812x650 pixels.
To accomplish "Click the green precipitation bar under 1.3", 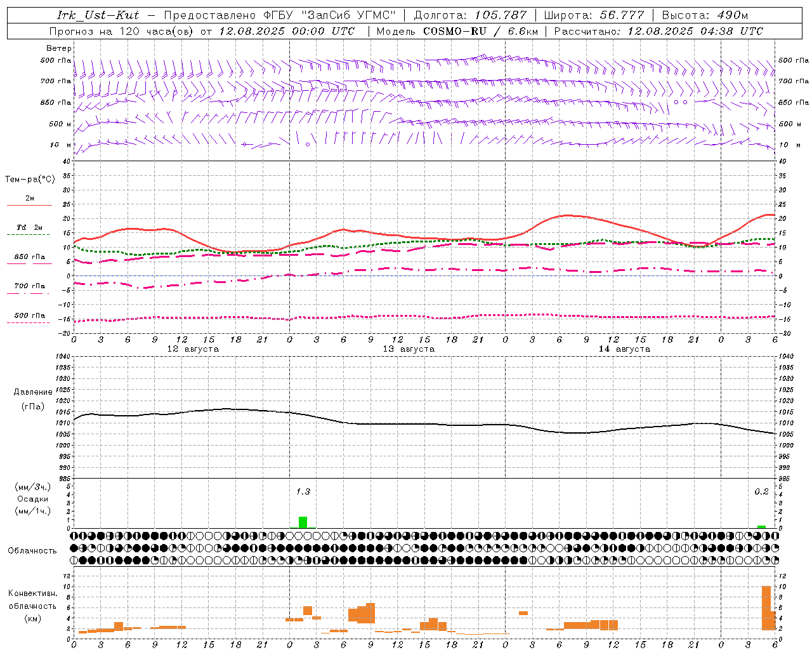I will click(x=303, y=522).
